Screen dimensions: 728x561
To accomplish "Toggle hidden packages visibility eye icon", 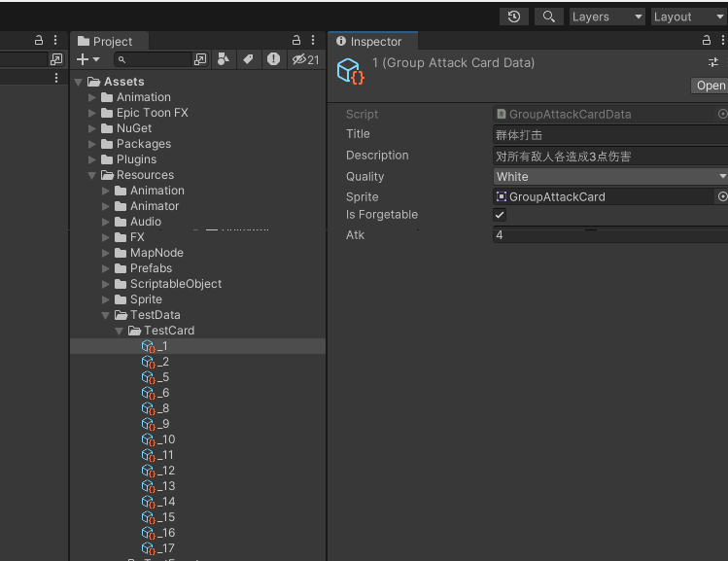I will 305,60.
